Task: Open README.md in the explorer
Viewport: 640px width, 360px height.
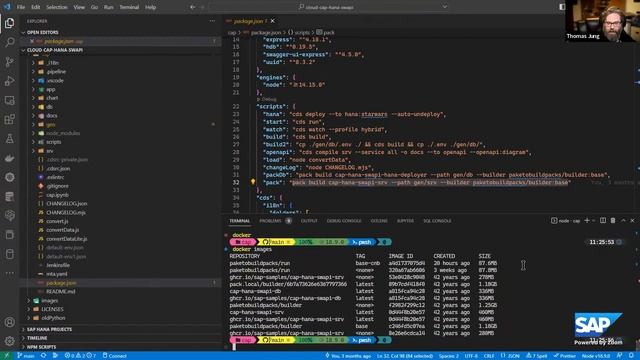Action: (x=60, y=291)
